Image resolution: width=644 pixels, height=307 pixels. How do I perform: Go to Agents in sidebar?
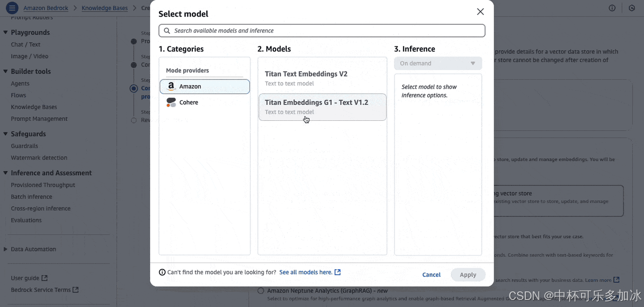point(20,84)
